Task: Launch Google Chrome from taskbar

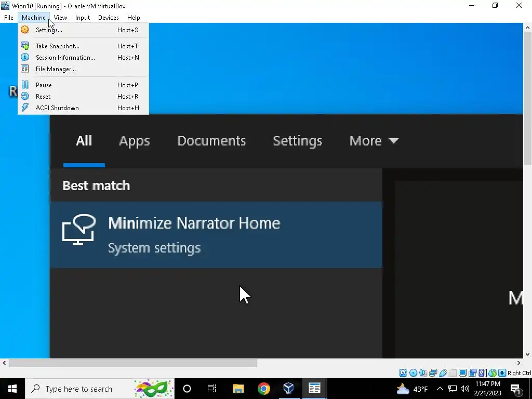Action: click(263, 389)
